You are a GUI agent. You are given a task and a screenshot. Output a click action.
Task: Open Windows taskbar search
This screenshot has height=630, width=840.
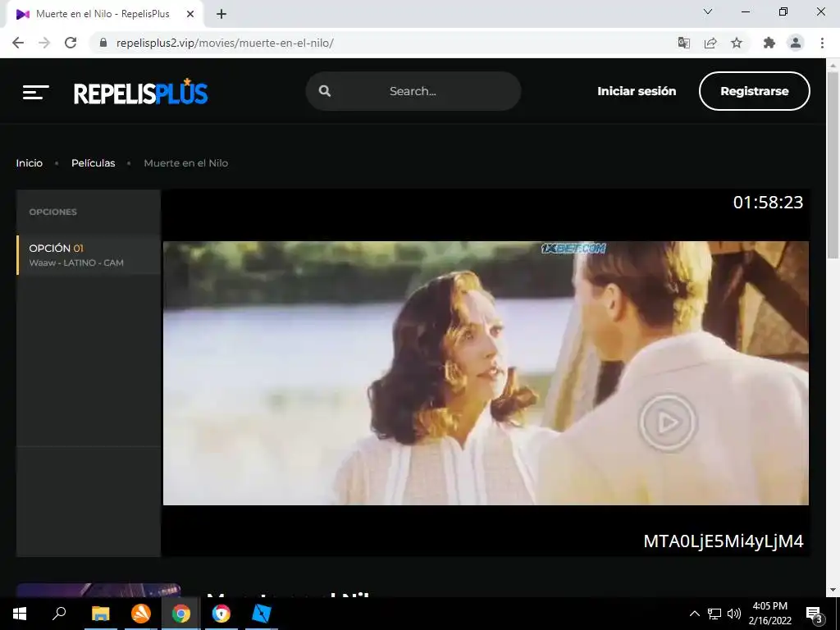point(59,614)
